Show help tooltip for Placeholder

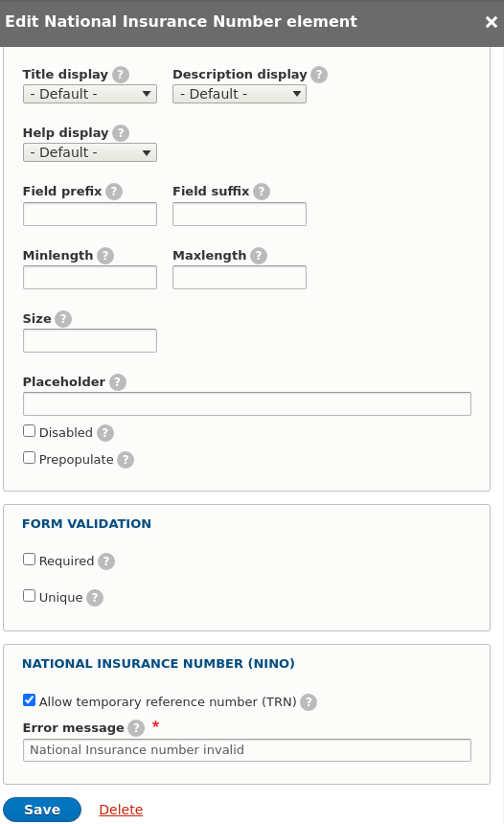point(118,382)
